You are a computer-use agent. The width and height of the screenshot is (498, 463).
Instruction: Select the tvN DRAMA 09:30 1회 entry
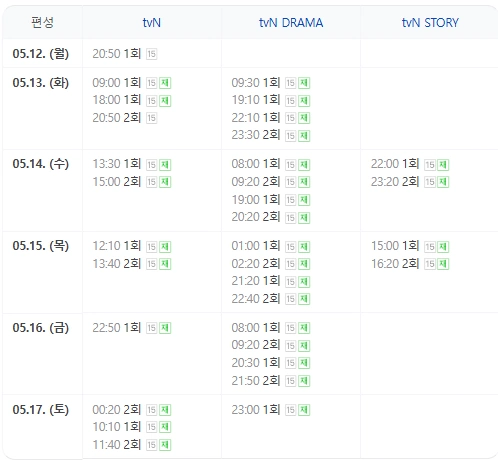pyautogui.click(x=271, y=83)
